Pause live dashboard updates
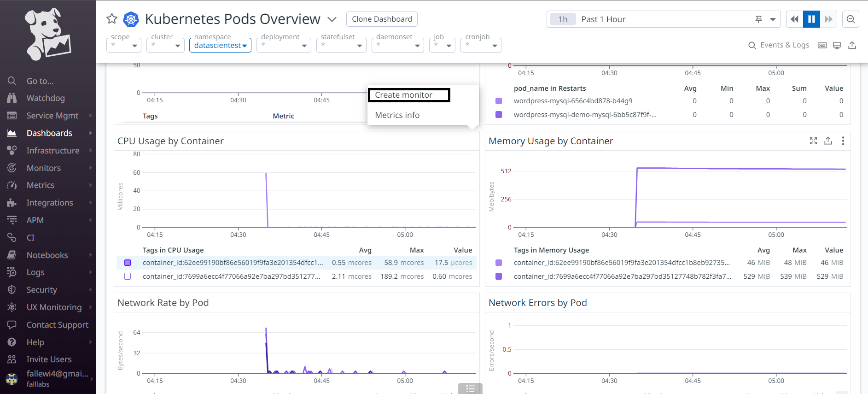868x394 pixels. coord(811,19)
